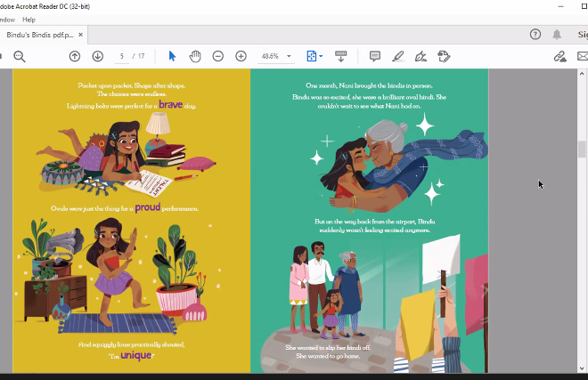Open the Help menu
Image resolution: width=588 pixels, height=380 pixels.
coord(29,20)
